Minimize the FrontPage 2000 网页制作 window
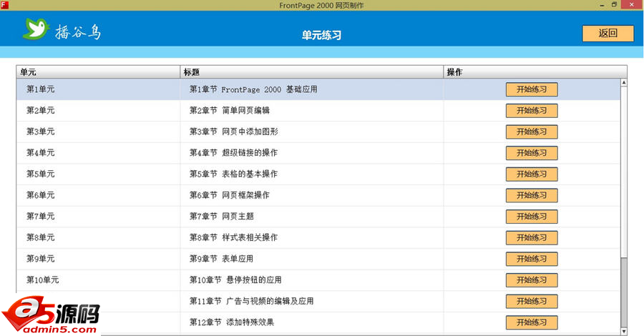The image size is (644, 336). [602, 5]
